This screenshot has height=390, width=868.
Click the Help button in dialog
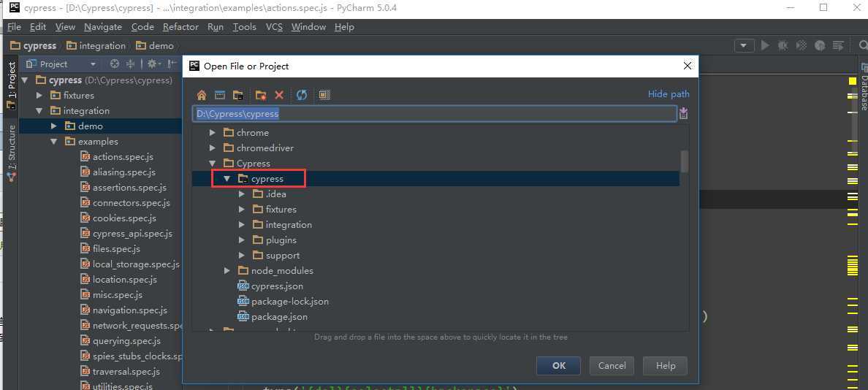(x=666, y=366)
